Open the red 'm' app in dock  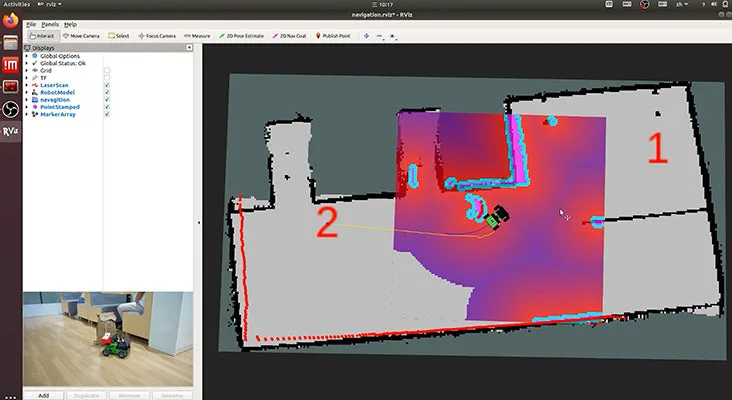pos(10,65)
